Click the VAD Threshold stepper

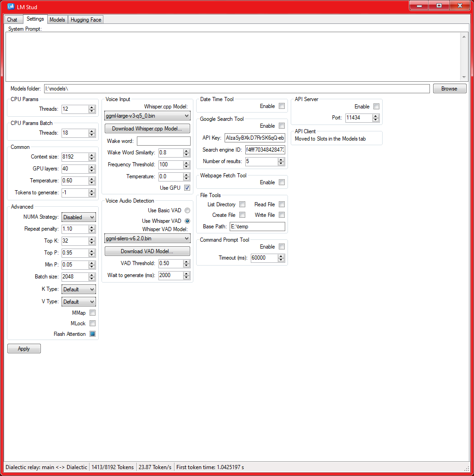click(x=186, y=264)
